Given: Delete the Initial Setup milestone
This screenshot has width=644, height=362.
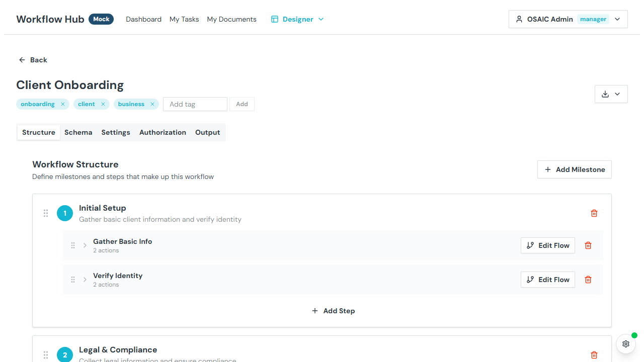Looking at the screenshot, I should pyautogui.click(x=594, y=213).
